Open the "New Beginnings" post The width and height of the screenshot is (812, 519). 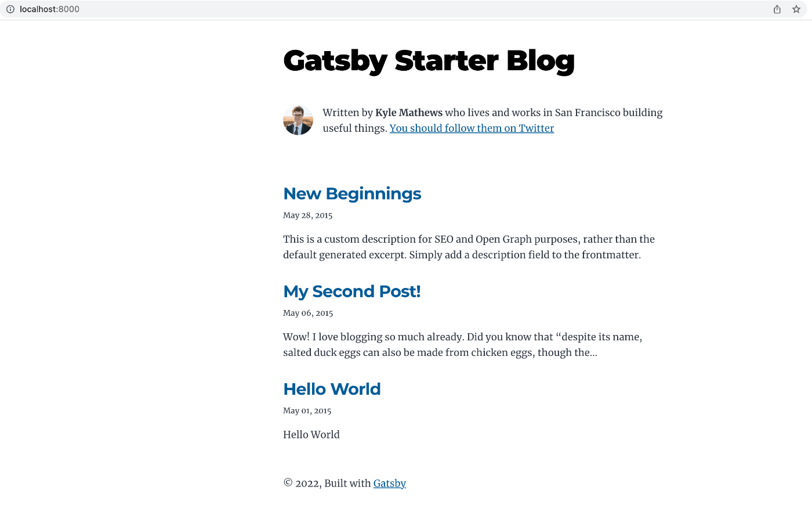click(x=352, y=193)
